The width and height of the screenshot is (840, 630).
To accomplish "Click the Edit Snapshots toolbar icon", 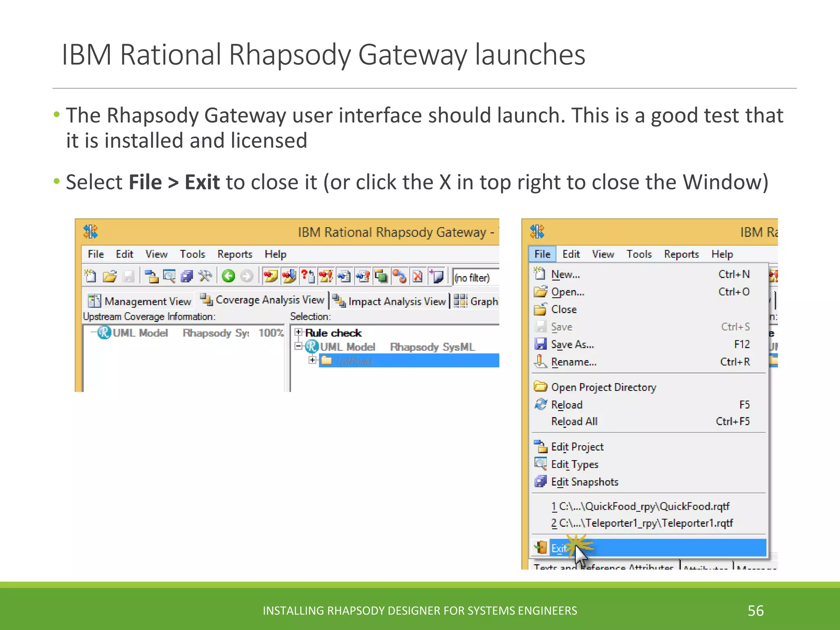I will coord(187,276).
